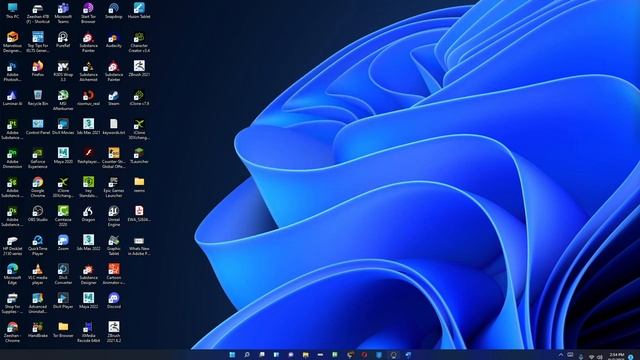Select the R3DS Wrap shortcut
640x360 pixels.
pyautogui.click(x=63, y=71)
